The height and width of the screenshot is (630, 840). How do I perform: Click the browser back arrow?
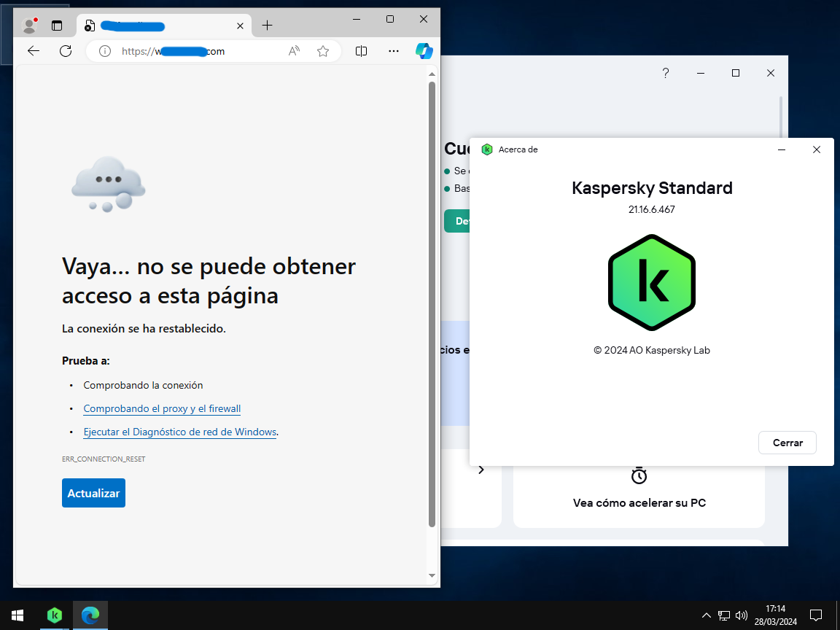(33, 51)
